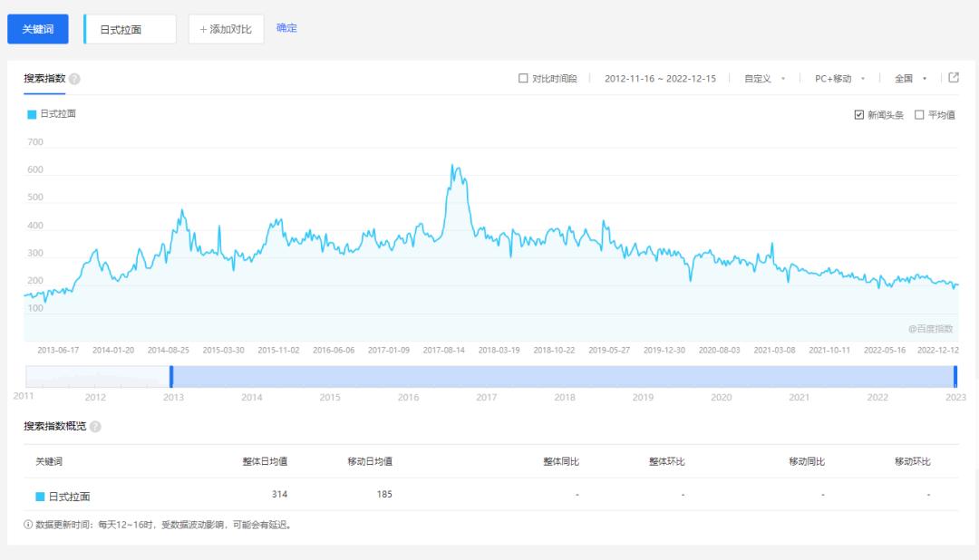Enable the 对比时间段 checkbox
979x560 pixels.
click(x=521, y=78)
